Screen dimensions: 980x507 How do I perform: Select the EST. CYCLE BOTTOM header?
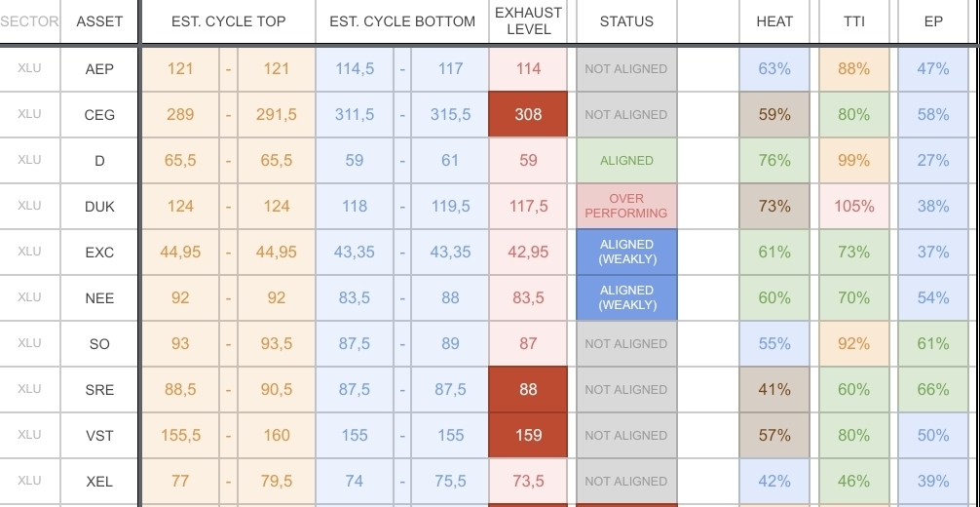(x=402, y=21)
